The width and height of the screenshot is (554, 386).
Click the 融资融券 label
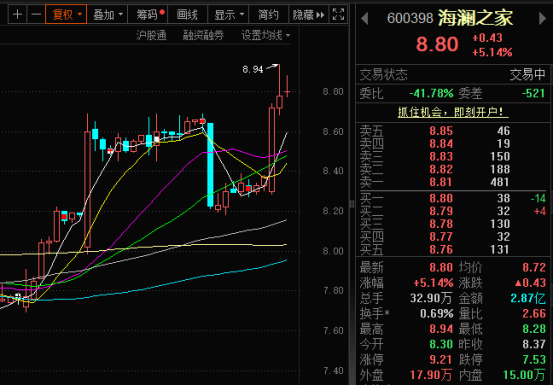(x=203, y=35)
